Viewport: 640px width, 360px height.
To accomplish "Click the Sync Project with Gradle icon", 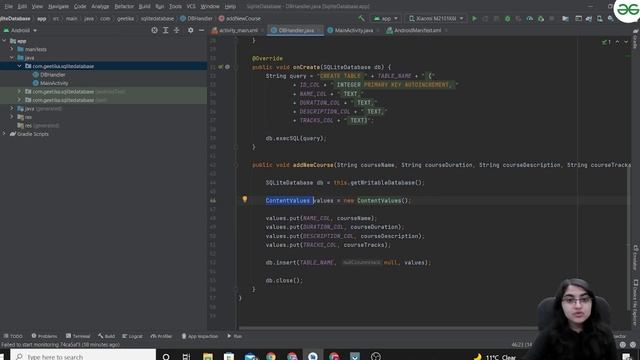I will 589,18.
